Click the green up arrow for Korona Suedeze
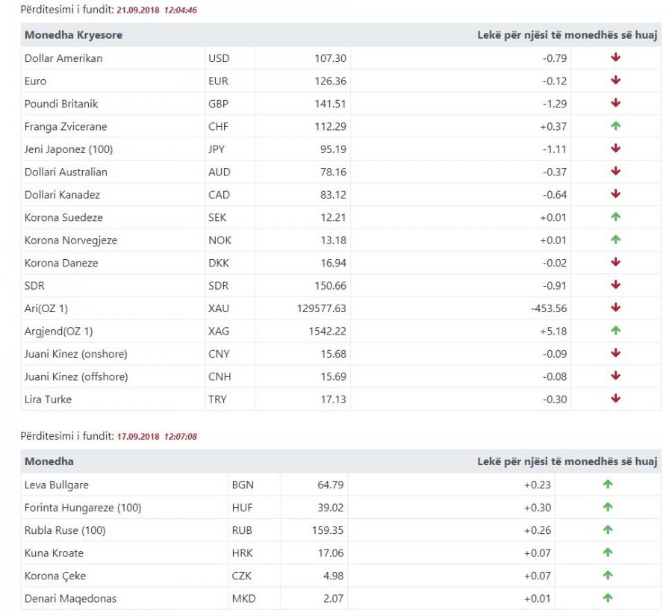Viewport: 672px width, 616px height. (x=615, y=217)
